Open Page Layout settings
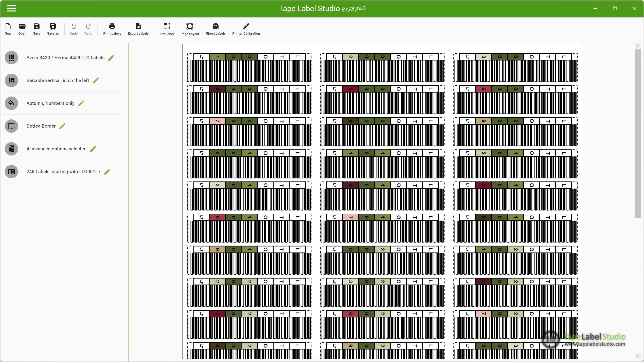 pyautogui.click(x=190, y=29)
